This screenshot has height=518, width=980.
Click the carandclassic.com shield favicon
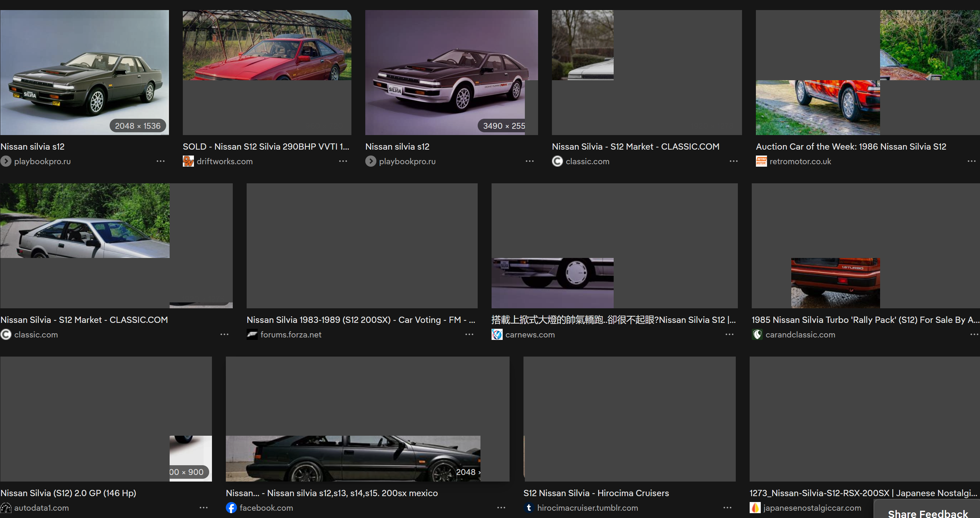click(x=757, y=334)
